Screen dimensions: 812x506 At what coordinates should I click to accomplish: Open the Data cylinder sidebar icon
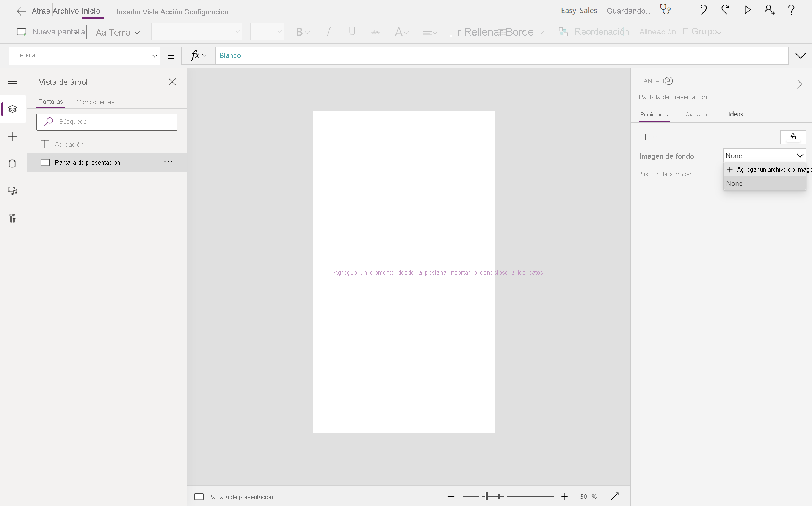click(13, 164)
